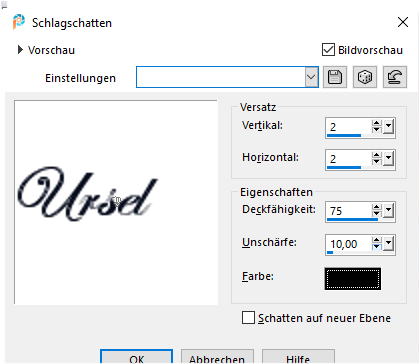Click the Deckfähigkeit label
Viewport: 419px width, 364px height.
pos(279,210)
